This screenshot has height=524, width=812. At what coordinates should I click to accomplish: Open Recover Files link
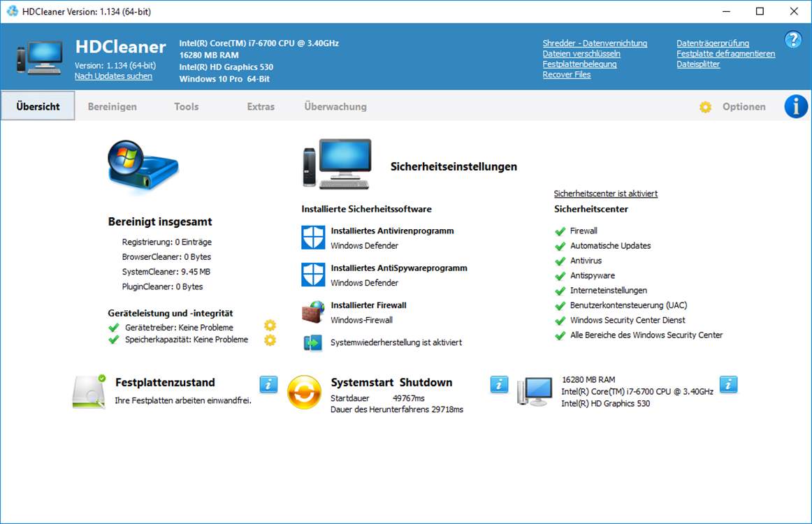point(567,75)
